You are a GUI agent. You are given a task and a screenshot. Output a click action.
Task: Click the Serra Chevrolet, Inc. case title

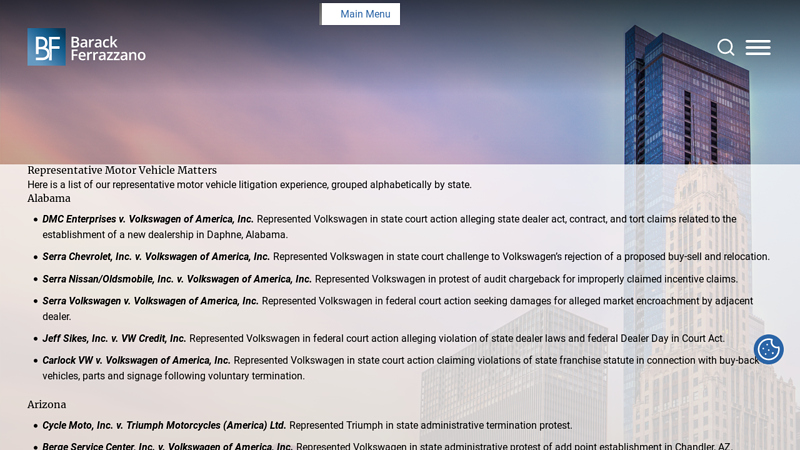pyautogui.click(x=156, y=256)
